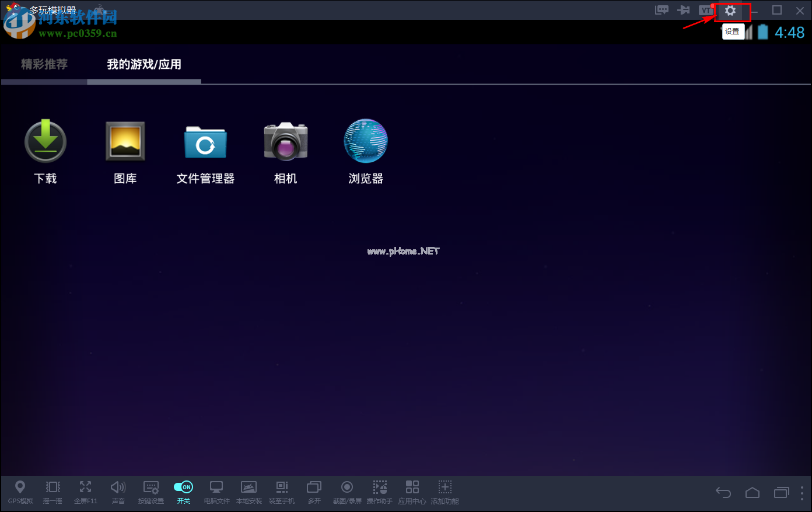Open 多开 multi-instance manager
Screen dimensions: 812x512
314,491
